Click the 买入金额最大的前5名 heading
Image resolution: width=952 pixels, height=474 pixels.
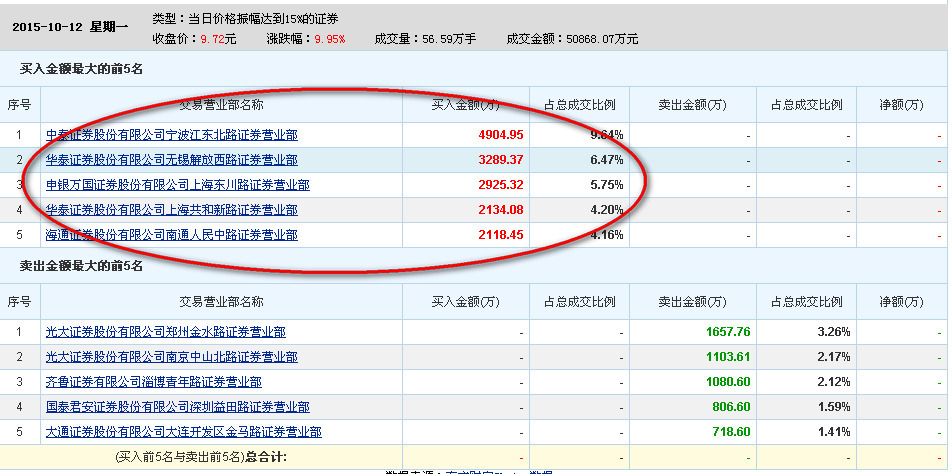tap(81, 69)
